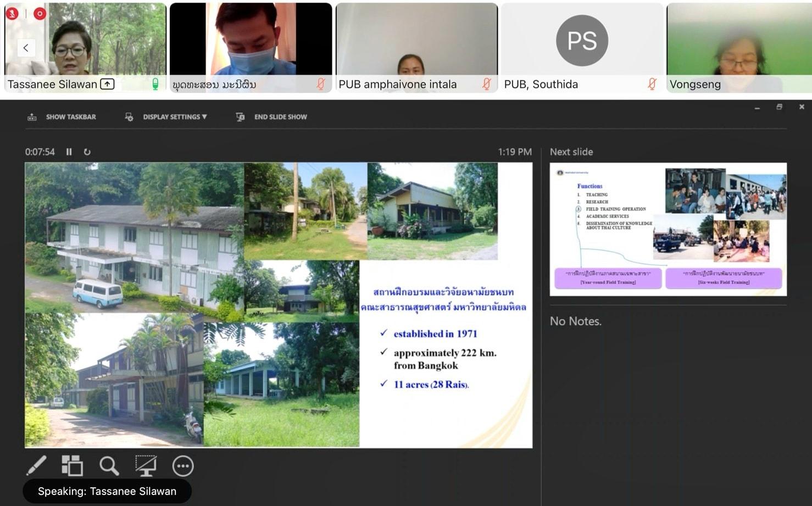
Task: Select the Next slide preview thumbnail
Action: [668, 229]
